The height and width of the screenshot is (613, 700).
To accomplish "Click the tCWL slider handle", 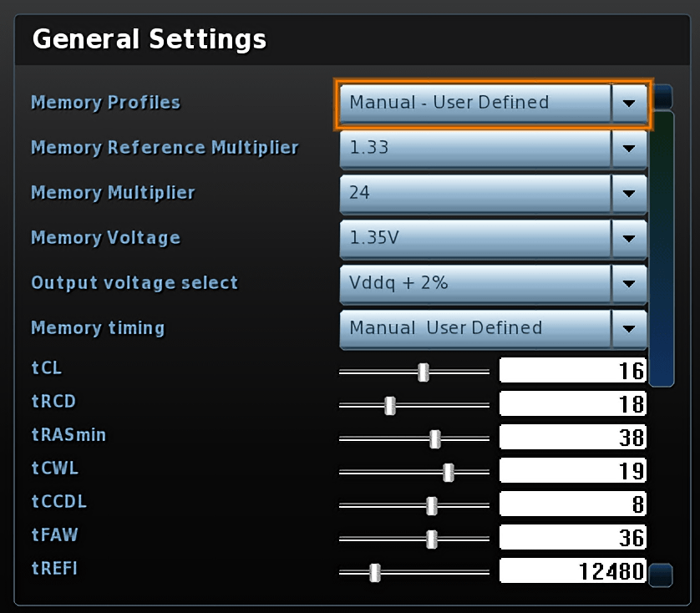I will tap(449, 473).
